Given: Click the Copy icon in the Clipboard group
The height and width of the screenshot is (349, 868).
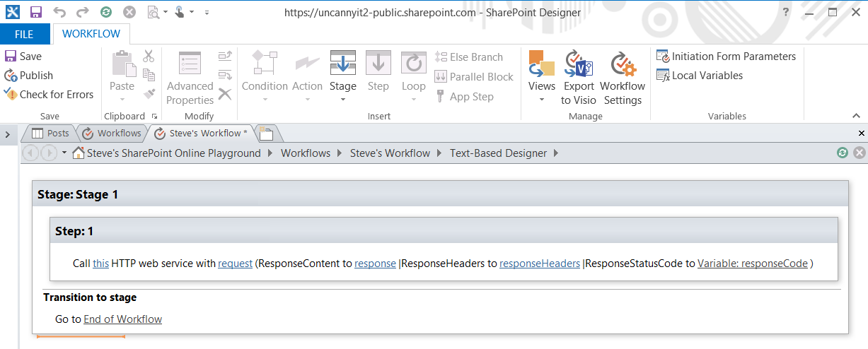Looking at the screenshot, I should click(149, 75).
